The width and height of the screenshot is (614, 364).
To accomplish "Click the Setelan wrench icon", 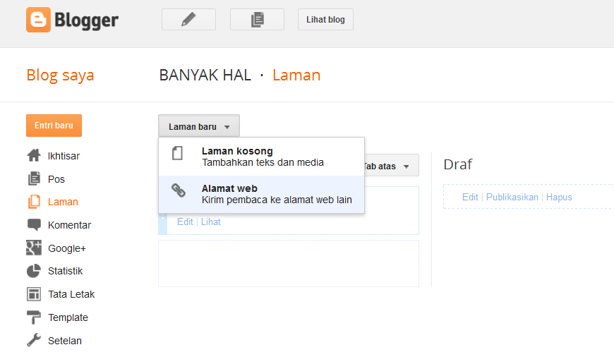I will 34,340.
